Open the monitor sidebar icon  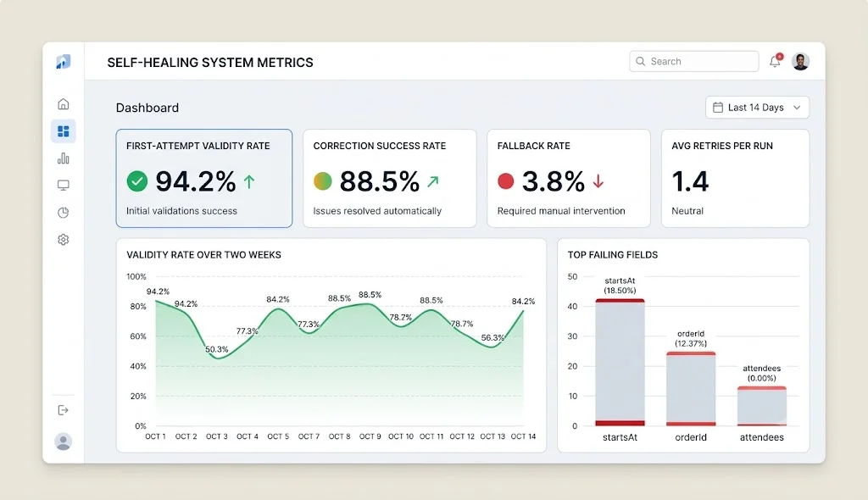[x=63, y=185]
